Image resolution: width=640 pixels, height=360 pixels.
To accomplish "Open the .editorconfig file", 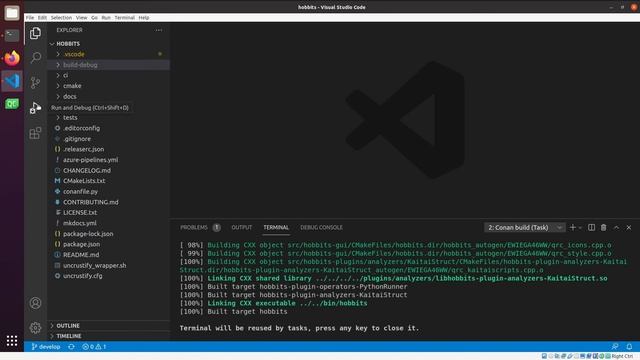I will [x=81, y=128].
